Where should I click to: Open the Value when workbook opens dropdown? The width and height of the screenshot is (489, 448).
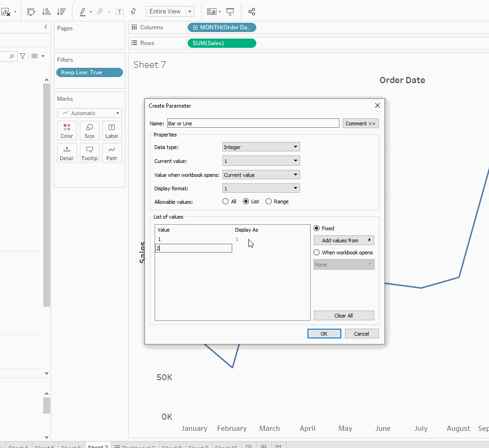click(261, 175)
